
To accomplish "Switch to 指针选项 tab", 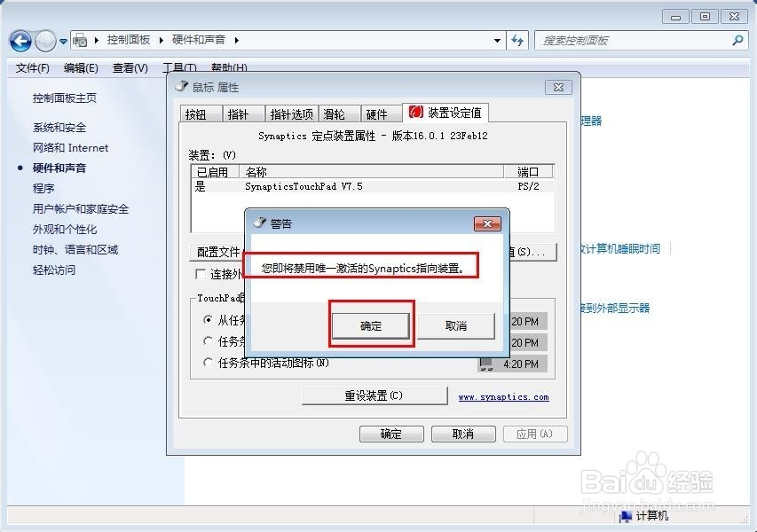I will point(292,114).
